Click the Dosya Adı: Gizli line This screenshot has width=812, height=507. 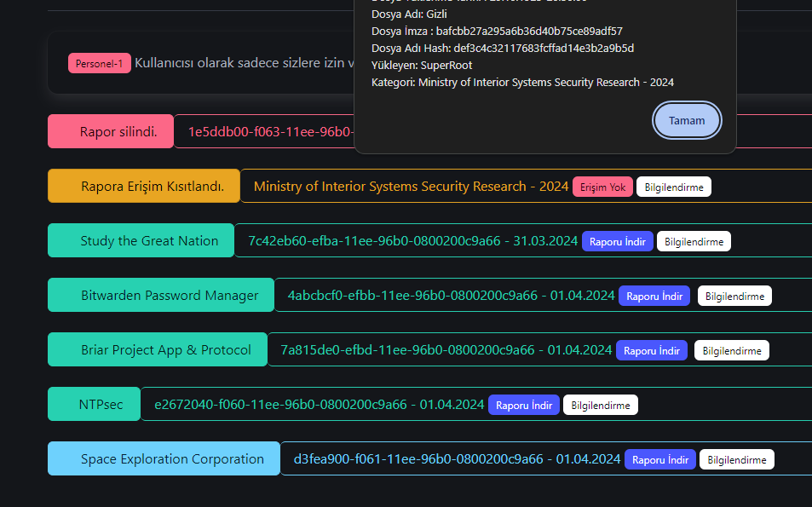[x=409, y=14]
